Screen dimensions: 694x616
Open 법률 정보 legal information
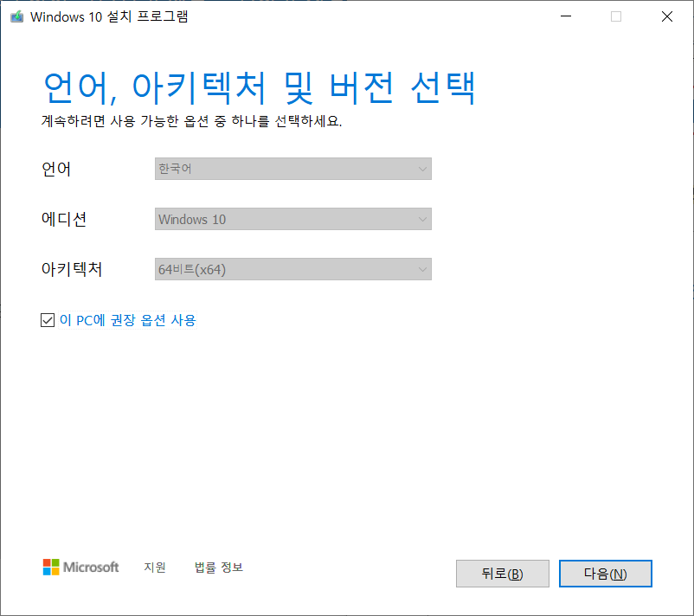[x=217, y=568]
